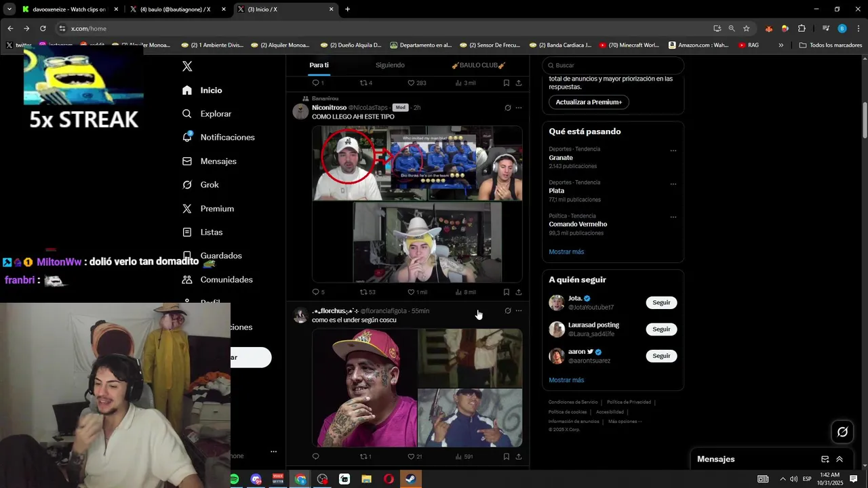Open the Comando Vermelho trending topic
This screenshot has height=488, width=868.
coord(578,224)
